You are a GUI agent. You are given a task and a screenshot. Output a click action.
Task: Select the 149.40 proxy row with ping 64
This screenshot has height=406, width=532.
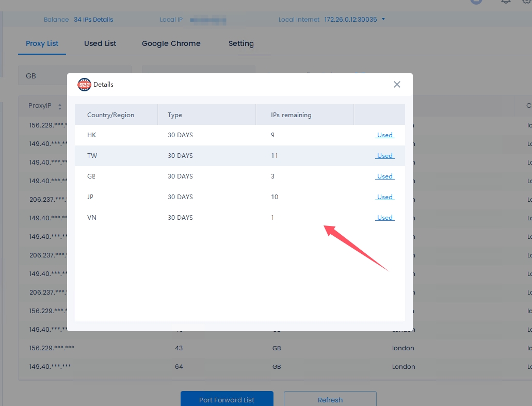pyautogui.click(x=50, y=367)
